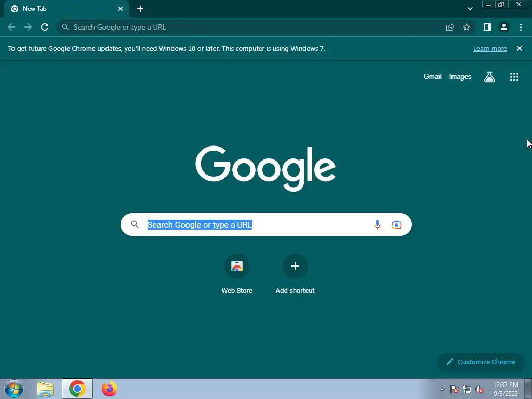Click the Show desktop strip

[x=528, y=389]
